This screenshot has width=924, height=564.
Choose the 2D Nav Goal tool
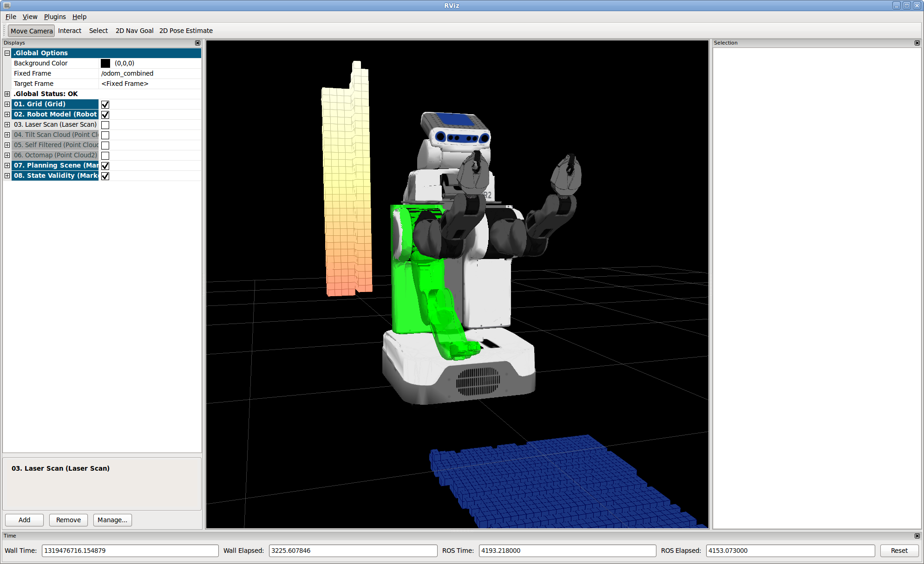click(x=134, y=31)
